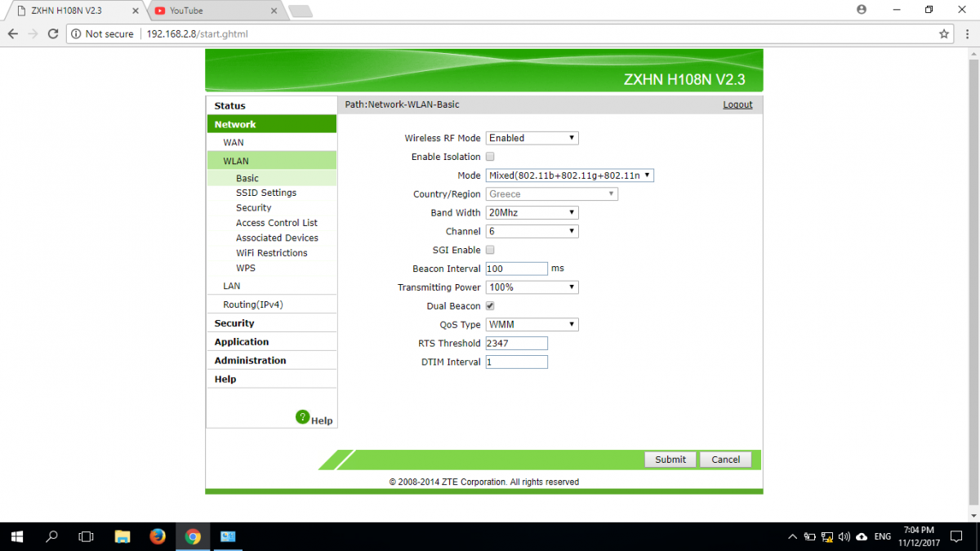
Task: Close the YouTube tab
Action: (x=274, y=11)
